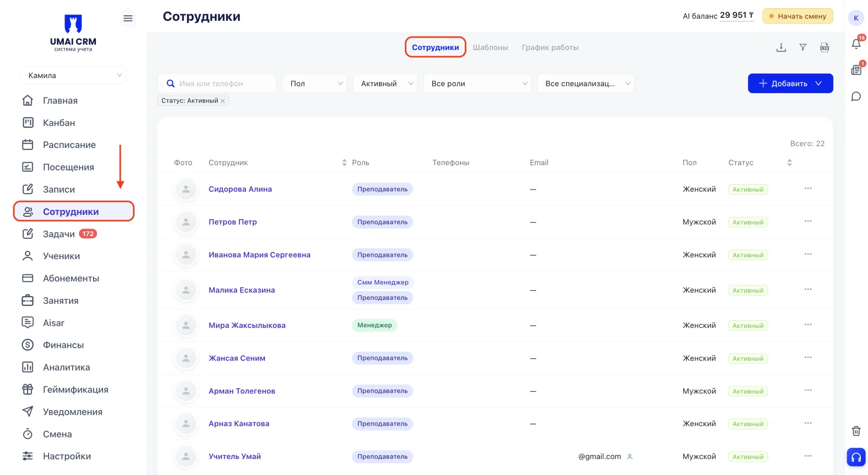Viewport: 868px width, 475px height.
Task: Open the row actions for Сидорова Алина
Action: coord(808,188)
